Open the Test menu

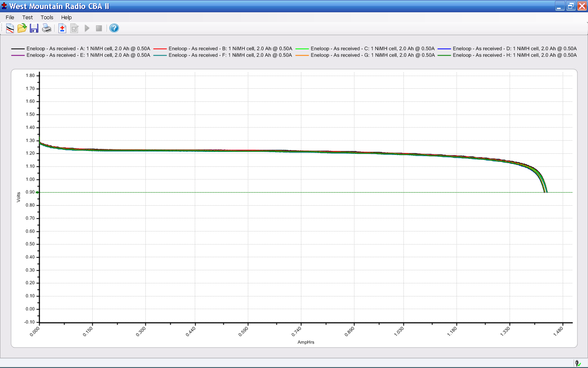27,17
